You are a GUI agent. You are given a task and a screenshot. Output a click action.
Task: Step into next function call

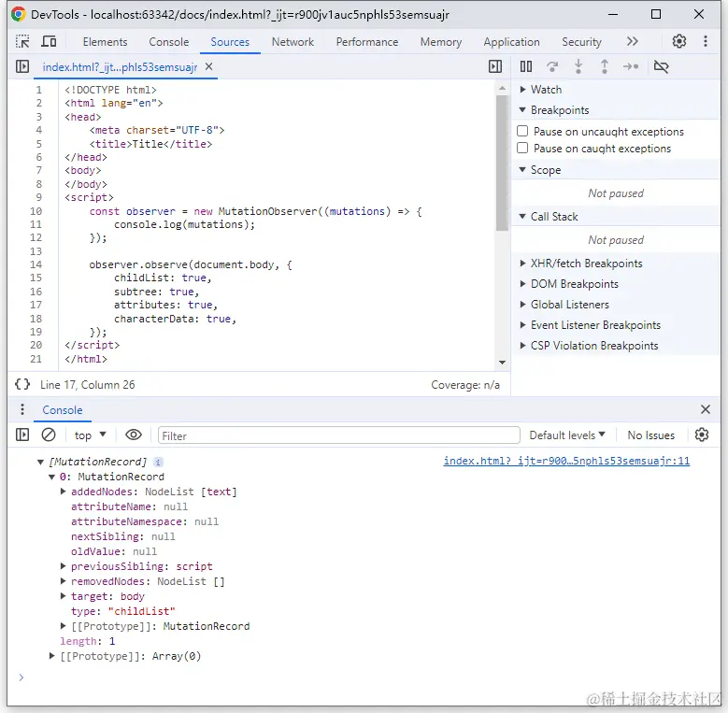coord(578,67)
